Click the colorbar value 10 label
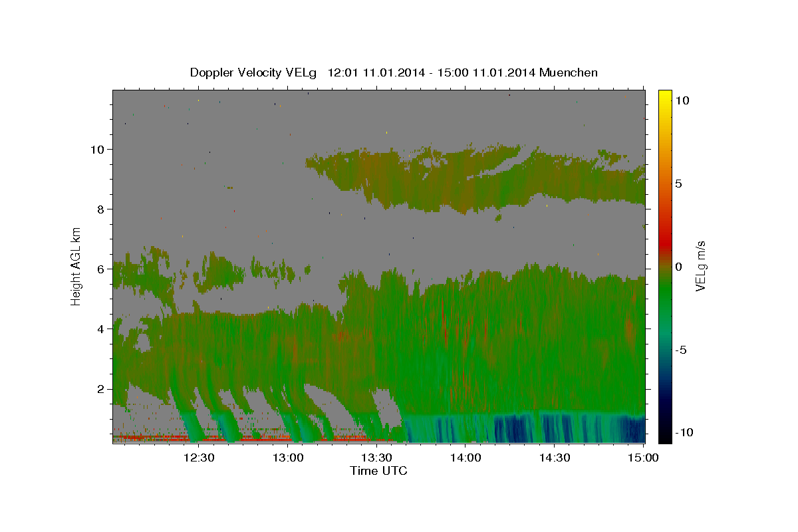Screen dimensions: 798x532 pyautogui.click(x=682, y=100)
